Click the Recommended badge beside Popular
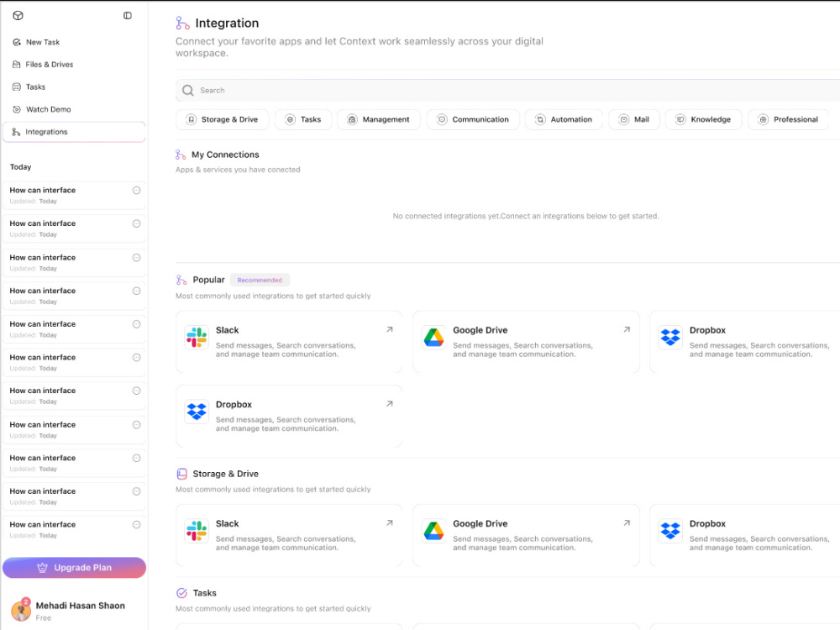 (x=260, y=281)
